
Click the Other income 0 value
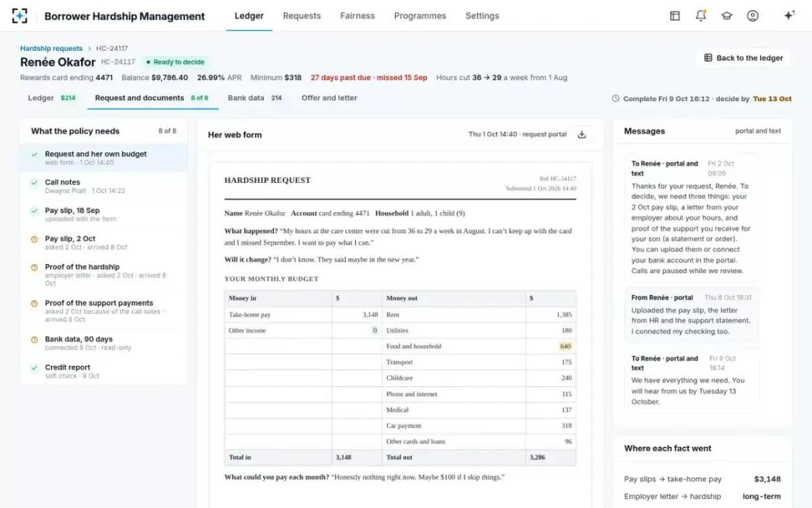pyautogui.click(x=375, y=331)
